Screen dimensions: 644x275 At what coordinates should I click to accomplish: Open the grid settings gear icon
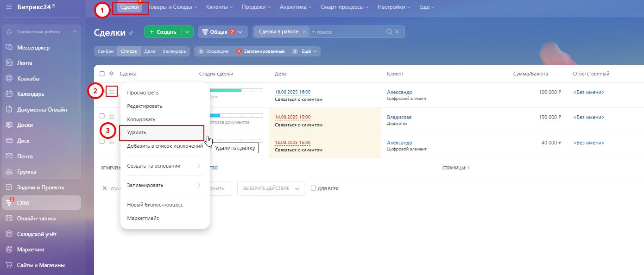(111, 74)
